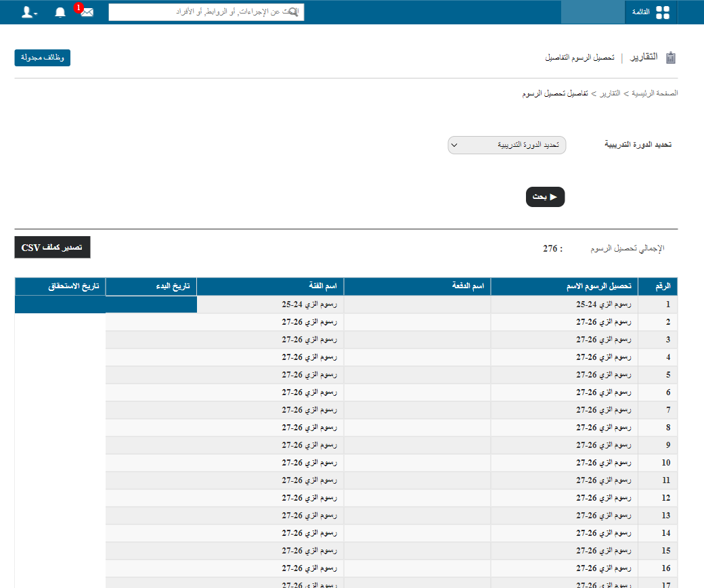Click the تحصيل الرسوم الاسم column header

tap(565, 286)
